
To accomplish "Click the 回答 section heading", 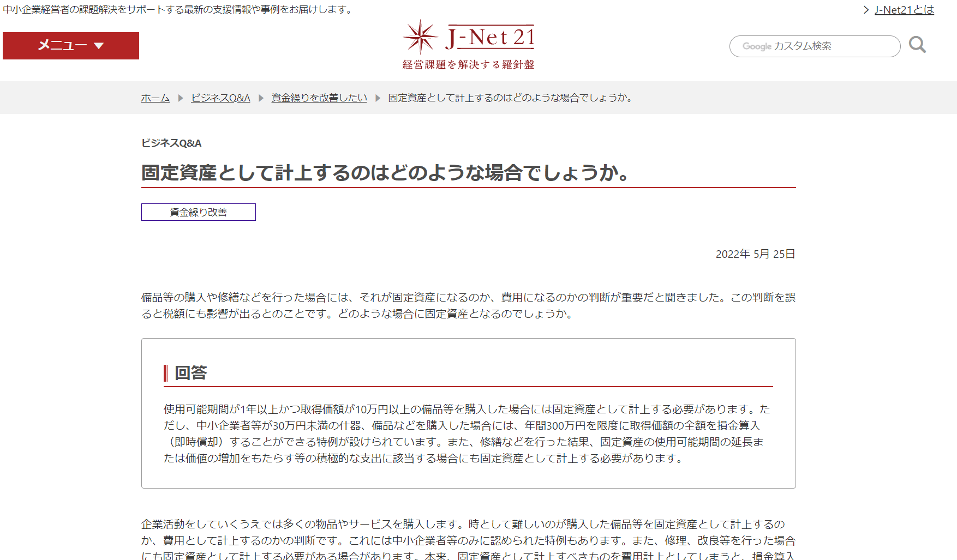I will pos(190,373).
